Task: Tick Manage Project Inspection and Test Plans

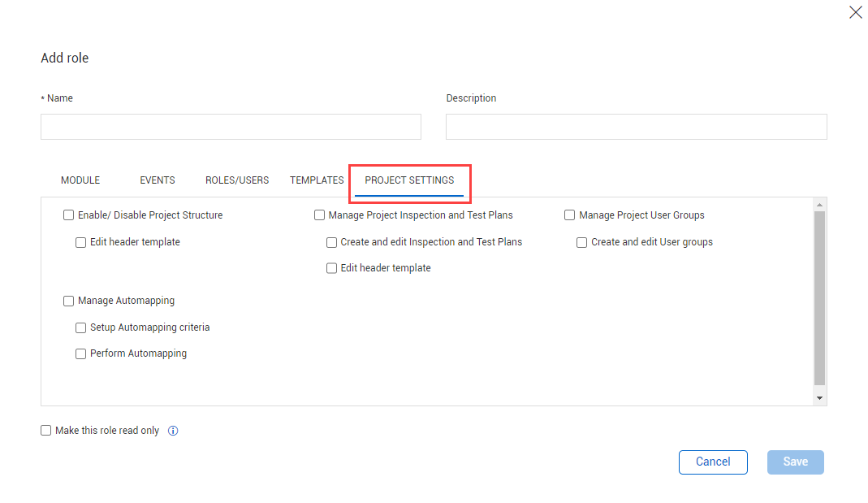Action: click(x=319, y=215)
